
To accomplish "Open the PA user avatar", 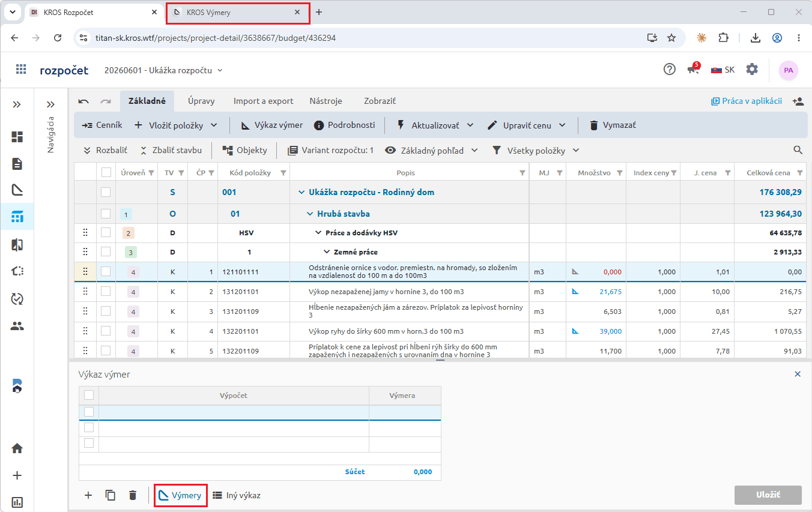I will [789, 70].
